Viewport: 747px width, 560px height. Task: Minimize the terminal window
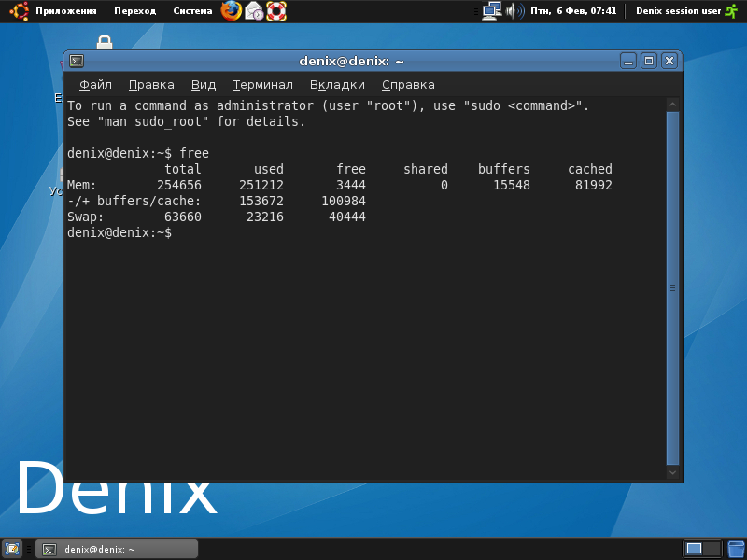click(x=628, y=61)
